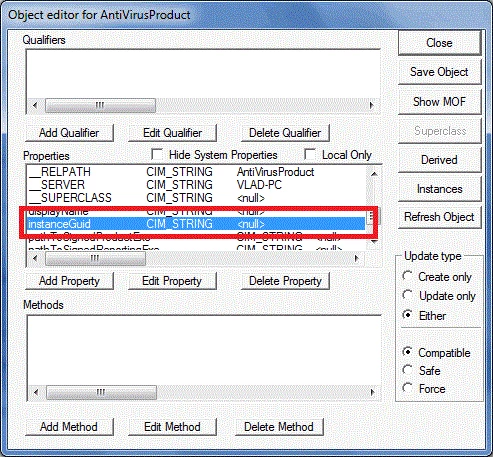Select the instanceGuid property row

click(x=197, y=224)
